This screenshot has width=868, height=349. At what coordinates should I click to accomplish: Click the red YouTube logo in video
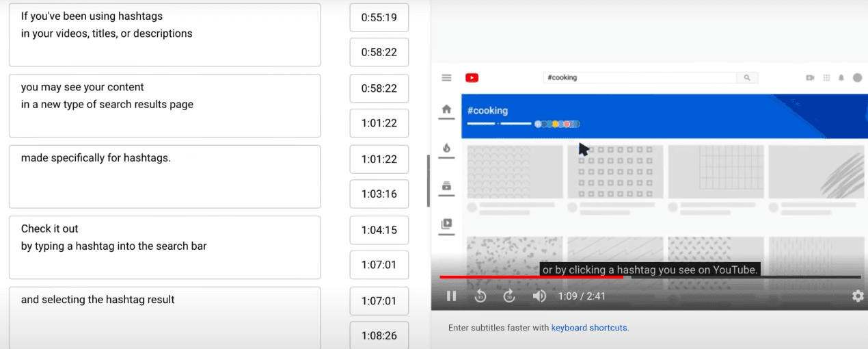472,78
